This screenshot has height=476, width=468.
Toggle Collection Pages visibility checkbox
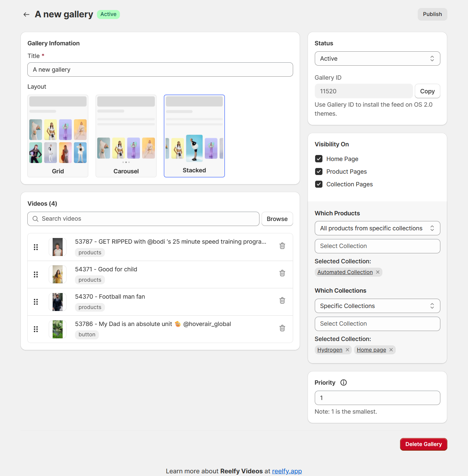tap(319, 184)
